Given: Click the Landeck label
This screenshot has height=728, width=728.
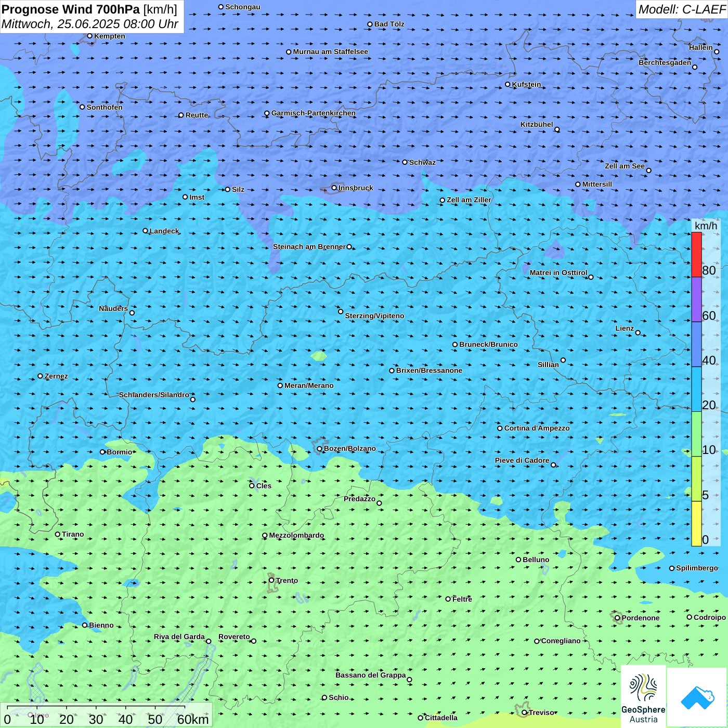Looking at the screenshot, I should click(164, 231).
